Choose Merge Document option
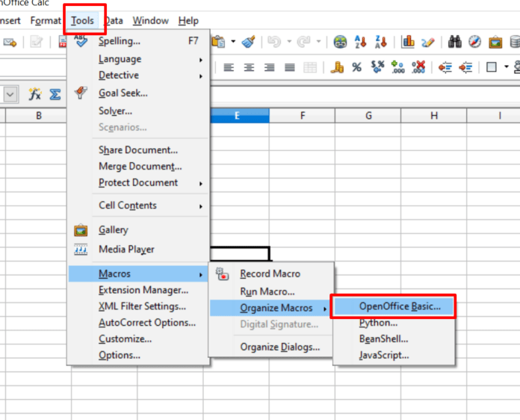Viewport: 520px width, 420px height. coord(139,166)
